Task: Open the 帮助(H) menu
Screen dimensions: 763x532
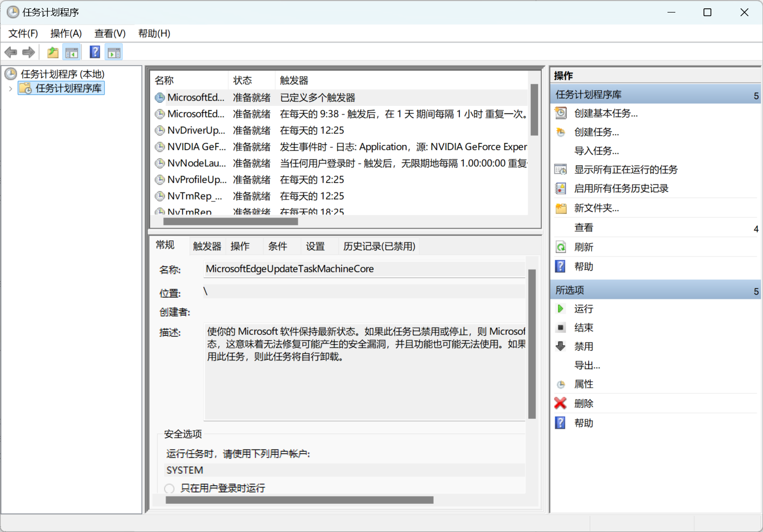Action: pyautogui.click(x=154, y=33)
